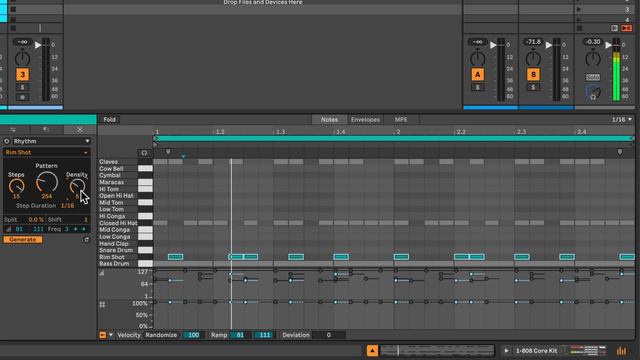
Task: Arm track 3 for recording
Action: tap(22, 97)
